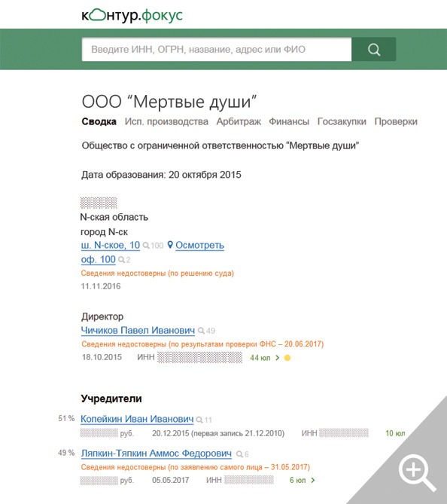
Task: Click the 49 % share label
Action: coord(66,453)
